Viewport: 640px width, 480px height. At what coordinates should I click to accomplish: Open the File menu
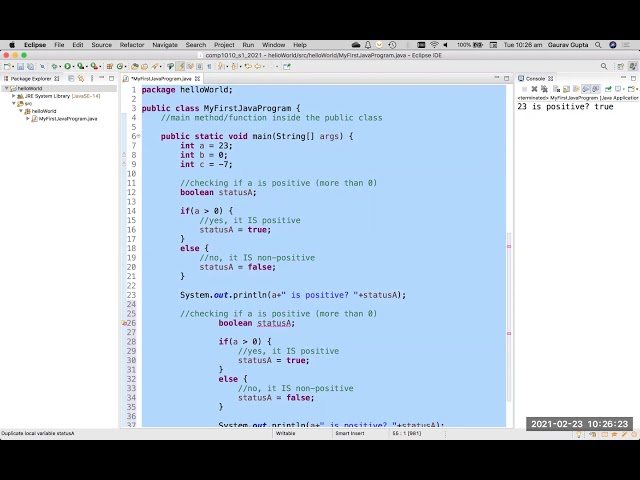(59, 45)
